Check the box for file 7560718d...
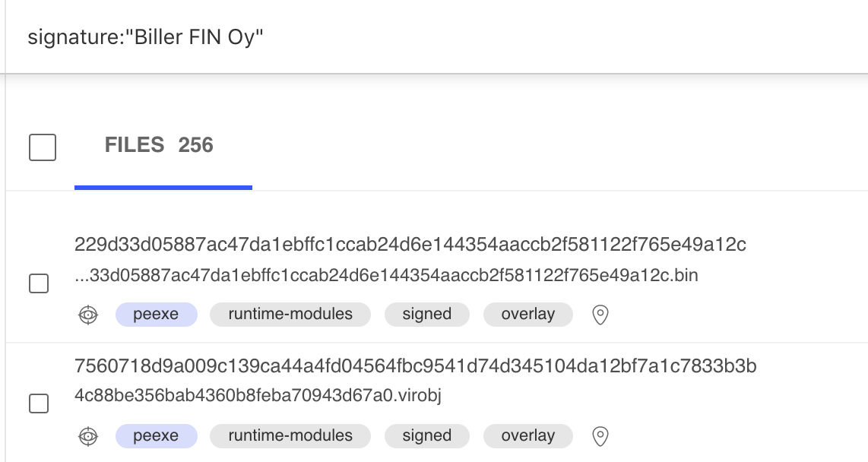The width and height of the screenshot is (868, 462). pos(39,403)
